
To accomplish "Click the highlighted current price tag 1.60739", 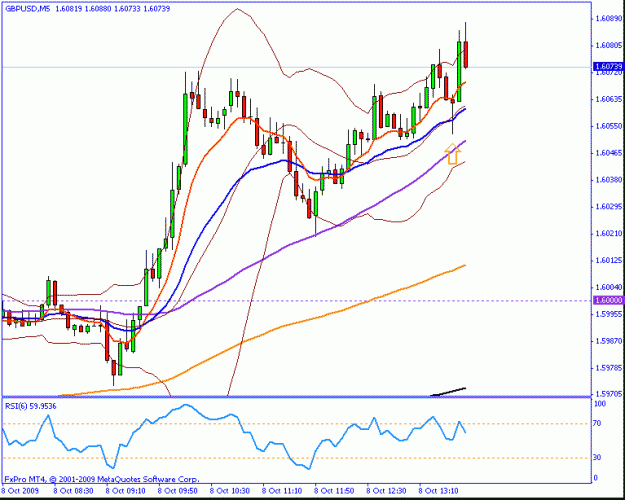I will coord(608,66).
